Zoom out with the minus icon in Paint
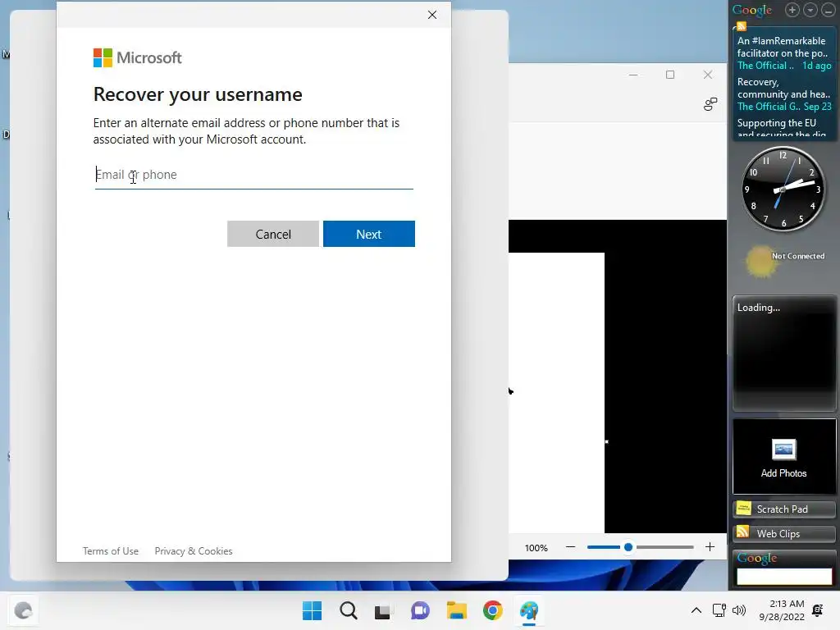The width and height of the screenshot is (840, 630). coord(571,547)
